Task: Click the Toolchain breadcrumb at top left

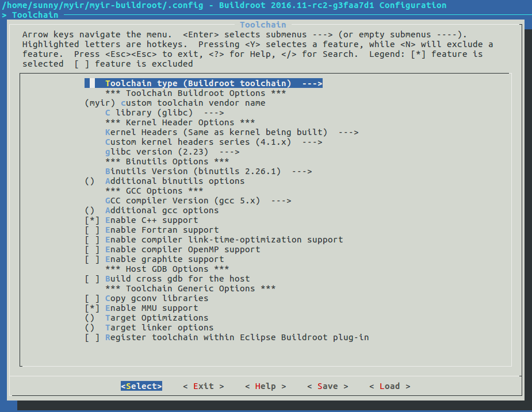Action: pos(35,16)
